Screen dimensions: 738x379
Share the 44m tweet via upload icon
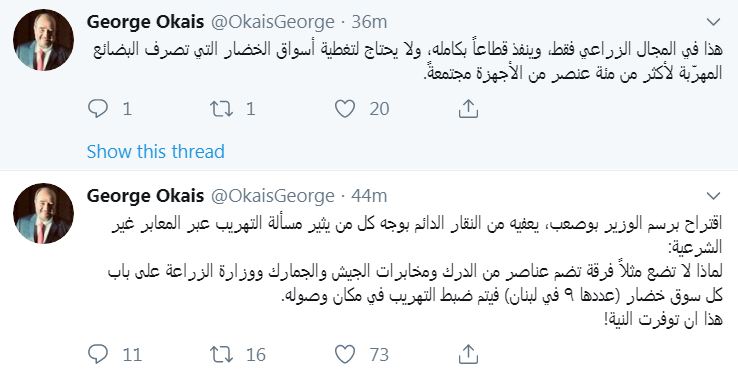pos(468,354)
